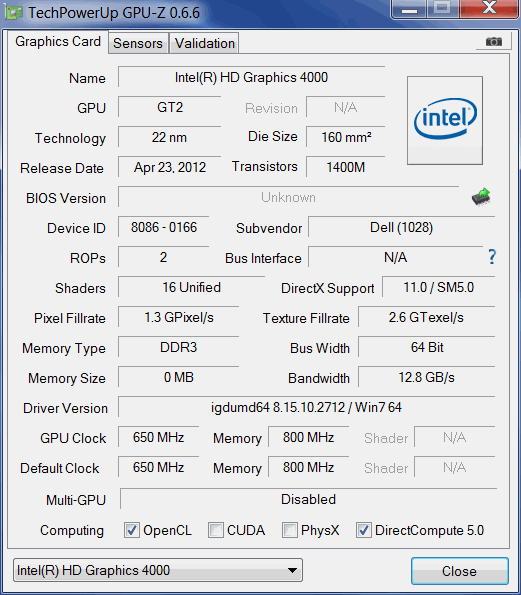Click the Driver Version field
Image resolution: width=521 pixels, height=595 pixels.
pyautogui.click(x=306, y=407)
